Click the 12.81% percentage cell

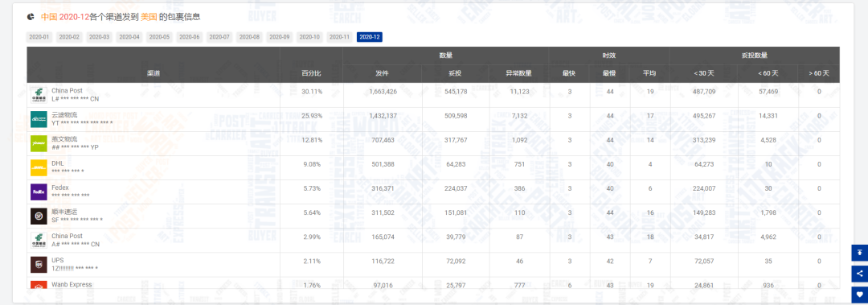pyautogui.click(x=312, y=140)
